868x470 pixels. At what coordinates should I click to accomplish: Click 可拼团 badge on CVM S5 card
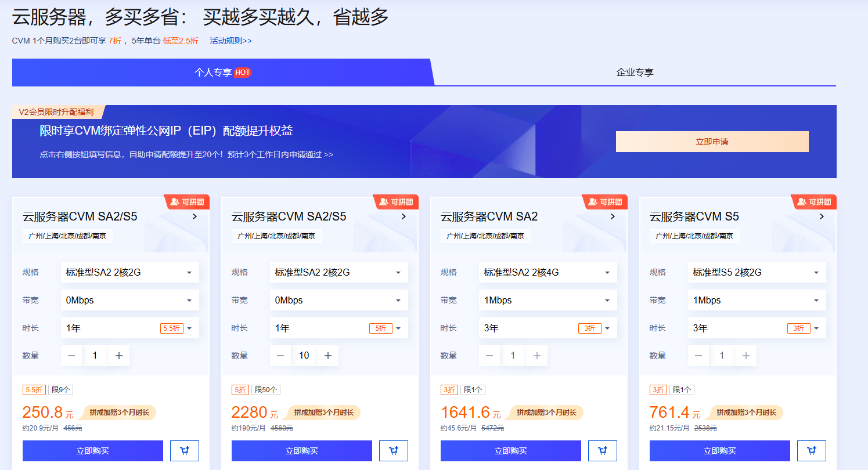[814, 202]
